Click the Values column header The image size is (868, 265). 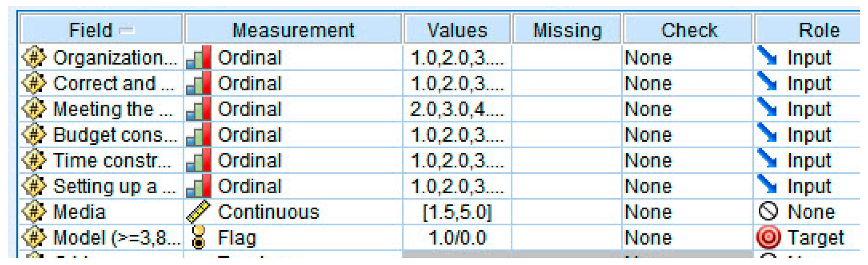[x=457, y=30]
